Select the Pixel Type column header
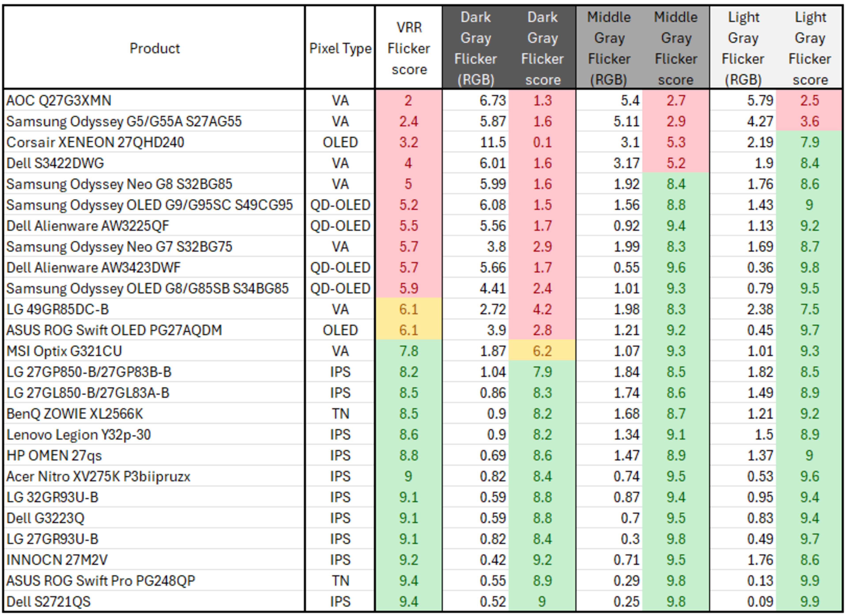This screenshot has height=616, width=848. coord(340,48)
